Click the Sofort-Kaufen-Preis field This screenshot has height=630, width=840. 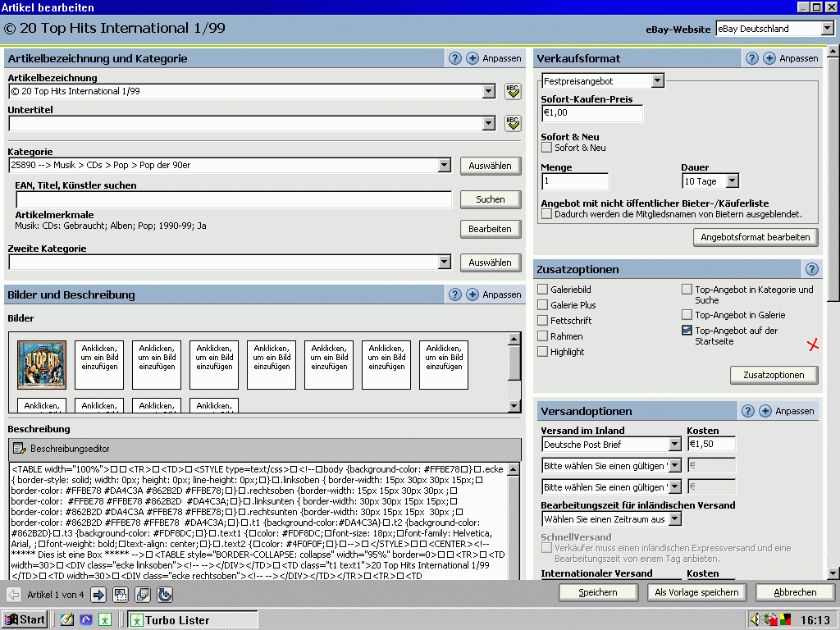point(592,113)
